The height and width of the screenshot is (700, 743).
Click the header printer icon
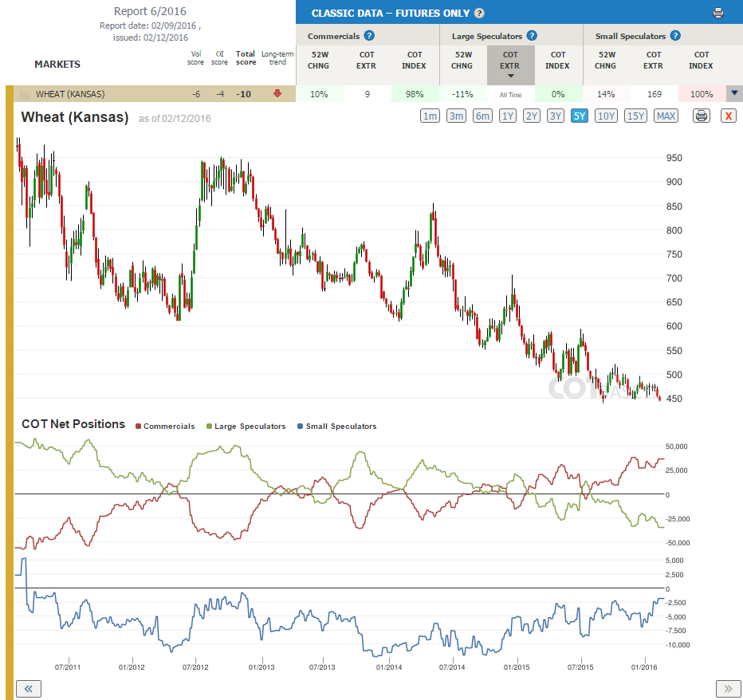(717, 13)
